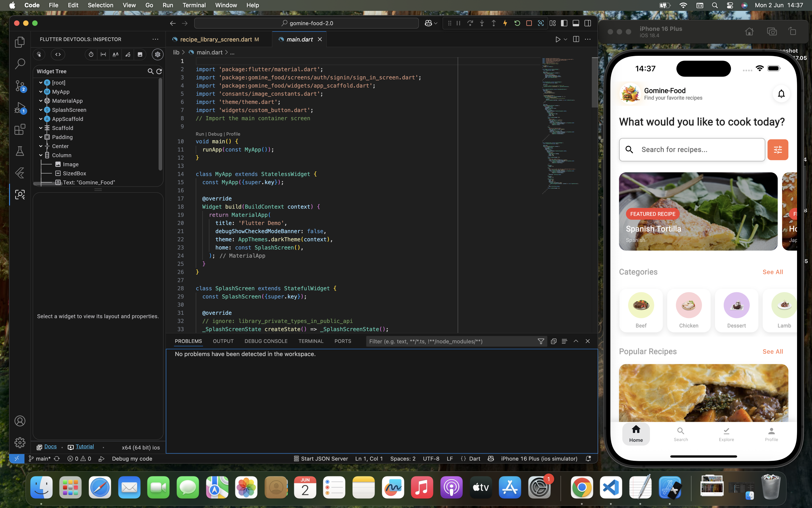Click Step Over debug button

pos(470,23)
